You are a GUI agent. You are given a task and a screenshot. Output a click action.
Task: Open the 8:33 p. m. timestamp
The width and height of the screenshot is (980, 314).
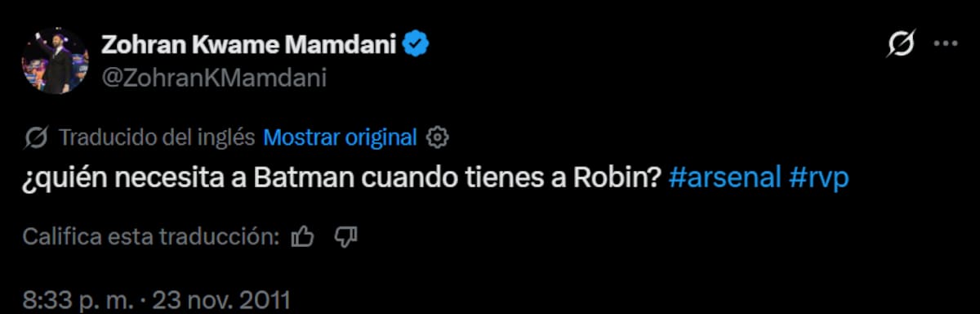pos(77,300)
